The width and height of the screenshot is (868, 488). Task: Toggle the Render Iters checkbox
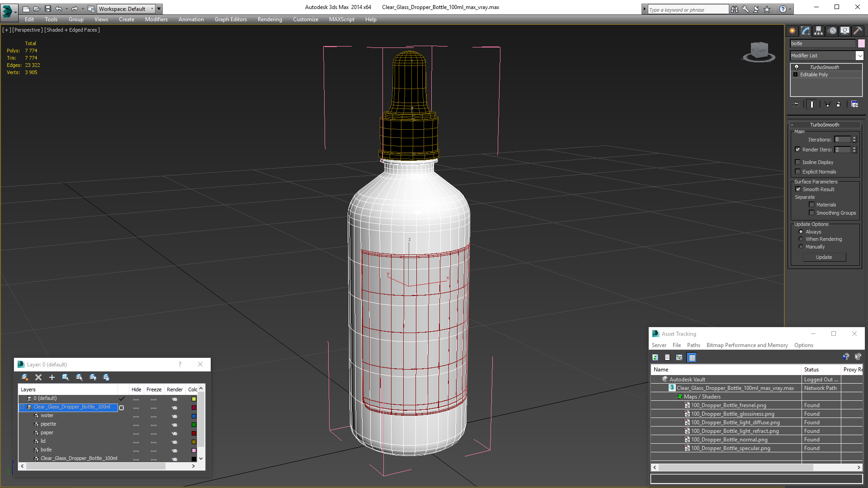click(797, 150)
